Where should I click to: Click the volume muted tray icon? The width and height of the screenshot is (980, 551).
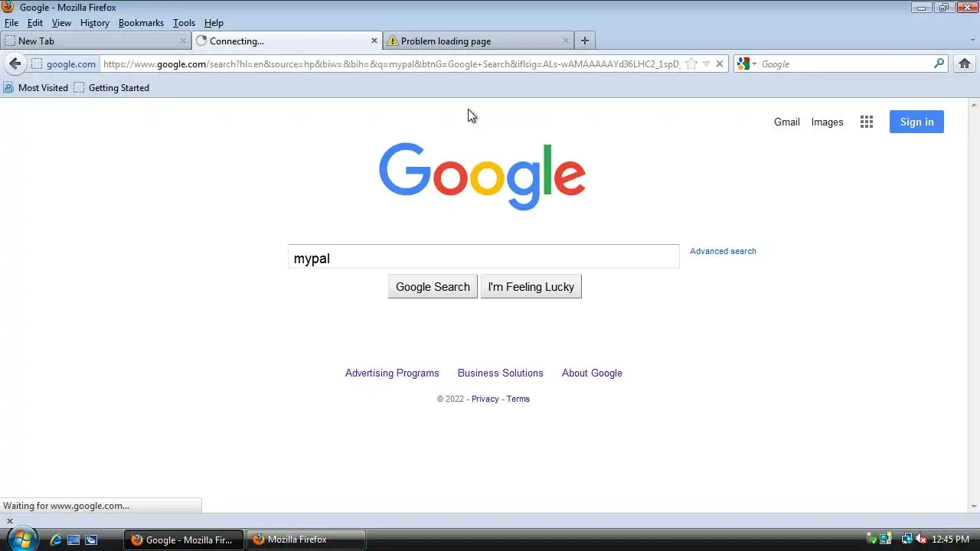(x=921, y=540)
